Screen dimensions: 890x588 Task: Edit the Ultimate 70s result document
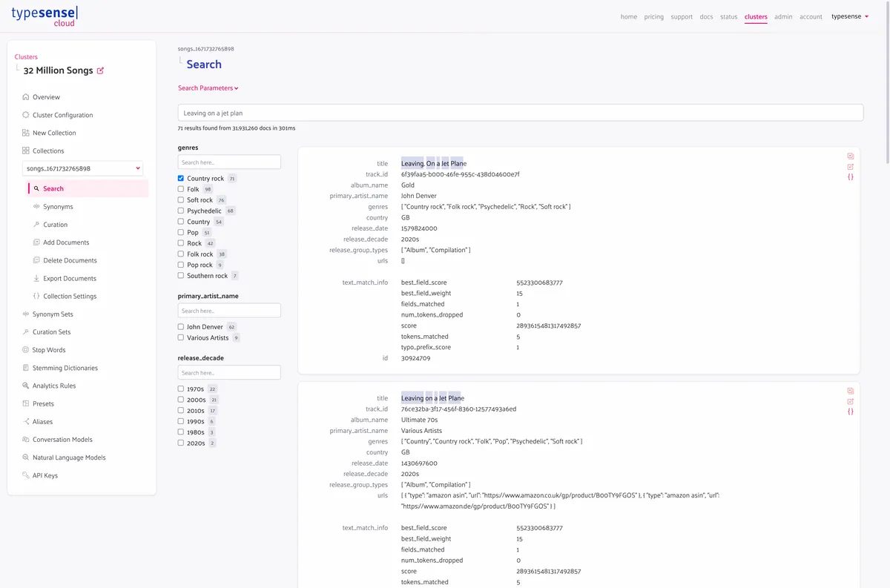851,401
